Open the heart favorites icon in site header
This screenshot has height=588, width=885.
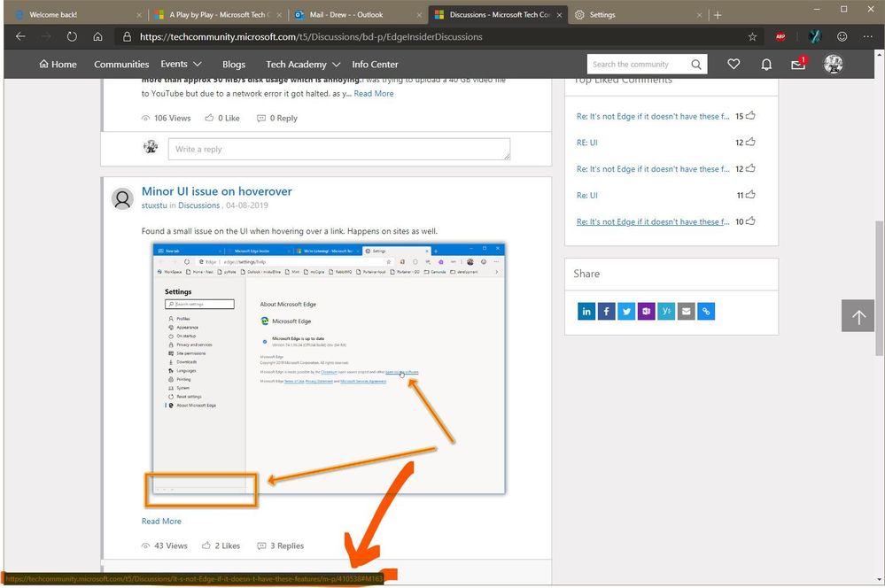734,65
